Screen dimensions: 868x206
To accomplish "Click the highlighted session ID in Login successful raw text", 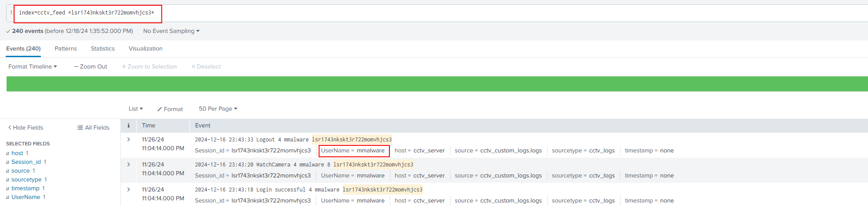I will (382, 190).
